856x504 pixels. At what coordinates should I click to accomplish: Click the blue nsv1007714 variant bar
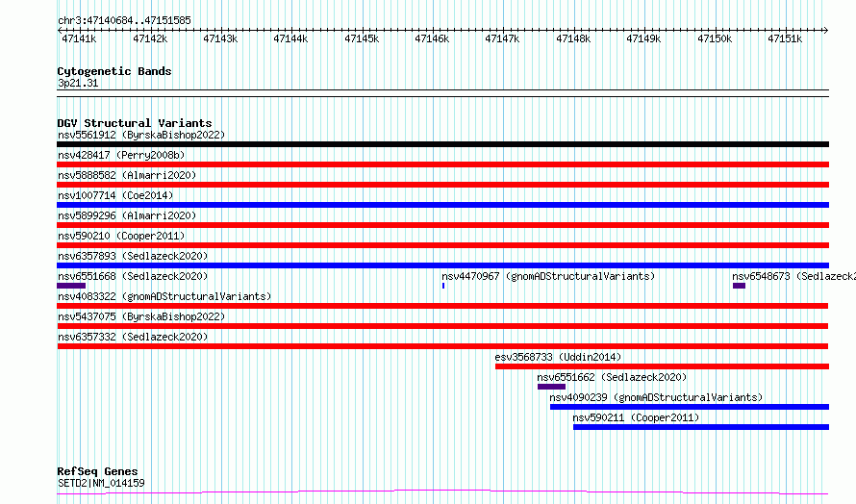pyautogui.click(x=442, y=205)
